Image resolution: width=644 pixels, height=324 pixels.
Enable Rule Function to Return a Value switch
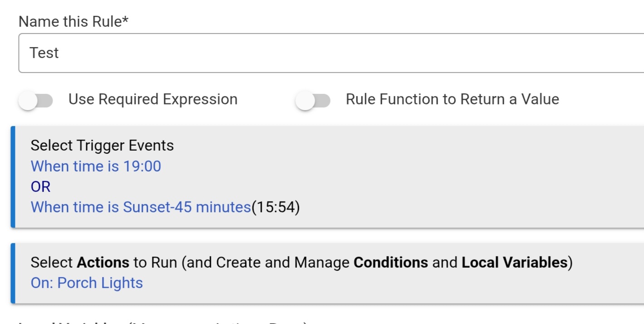312,100
